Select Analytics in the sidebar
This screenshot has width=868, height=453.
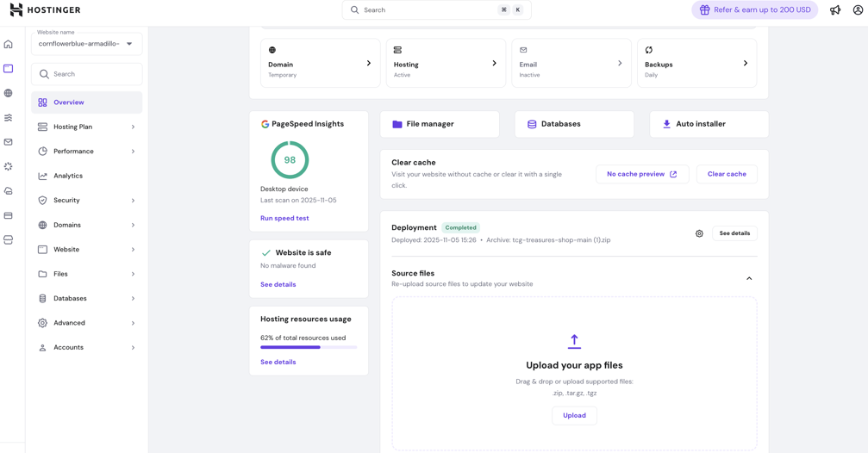click(68, 176)
